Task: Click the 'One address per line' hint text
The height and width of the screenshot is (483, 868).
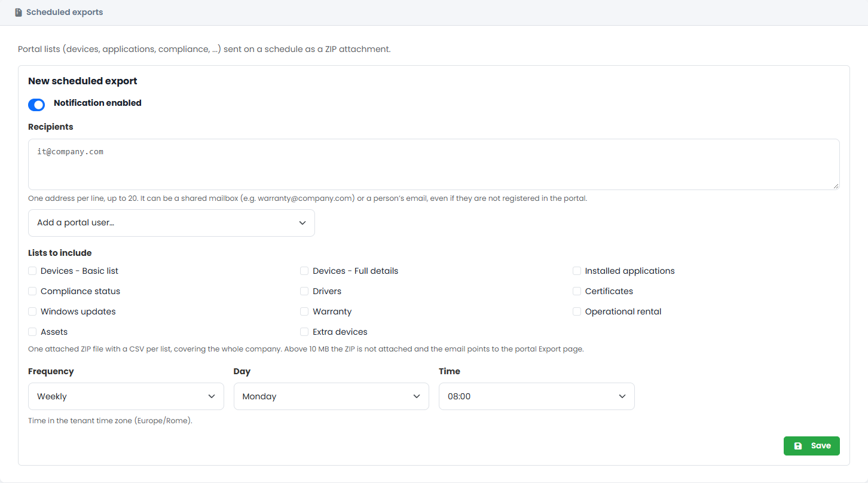Action: pos(308,198)
